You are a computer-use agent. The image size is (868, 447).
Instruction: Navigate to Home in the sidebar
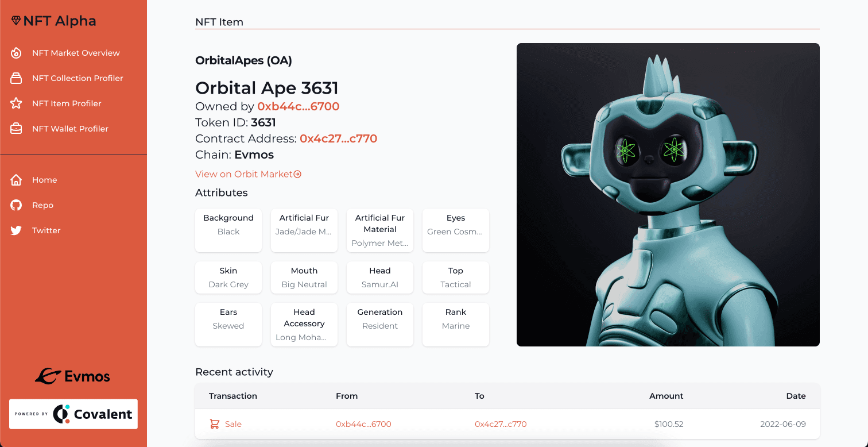[x=44, y=180]
